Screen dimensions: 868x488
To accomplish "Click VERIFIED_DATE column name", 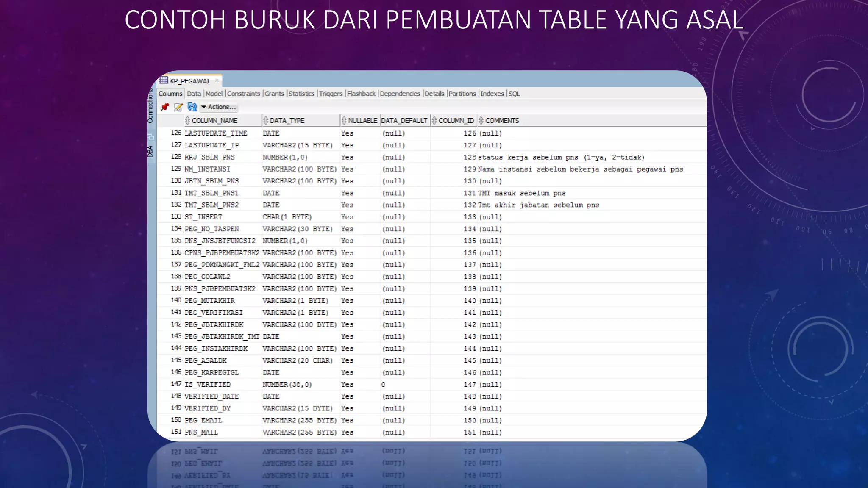I will (x=211, y=396).
